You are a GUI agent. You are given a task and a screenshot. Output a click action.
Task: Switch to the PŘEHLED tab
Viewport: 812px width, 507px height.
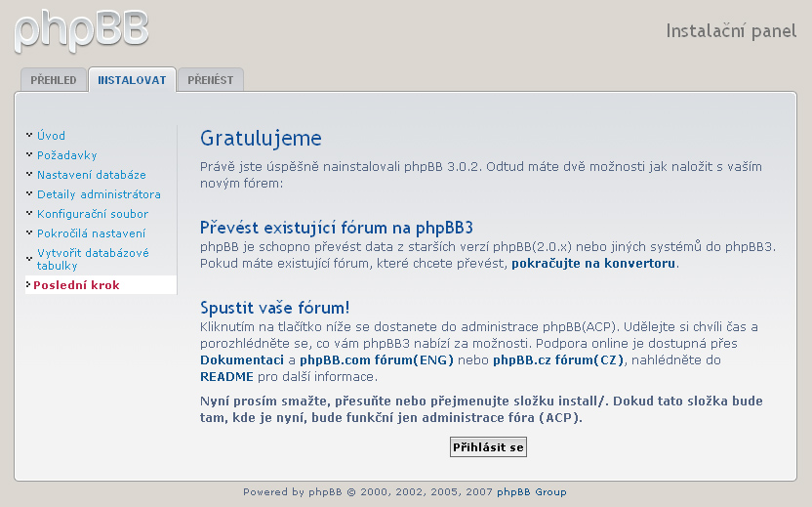point(54,80)
